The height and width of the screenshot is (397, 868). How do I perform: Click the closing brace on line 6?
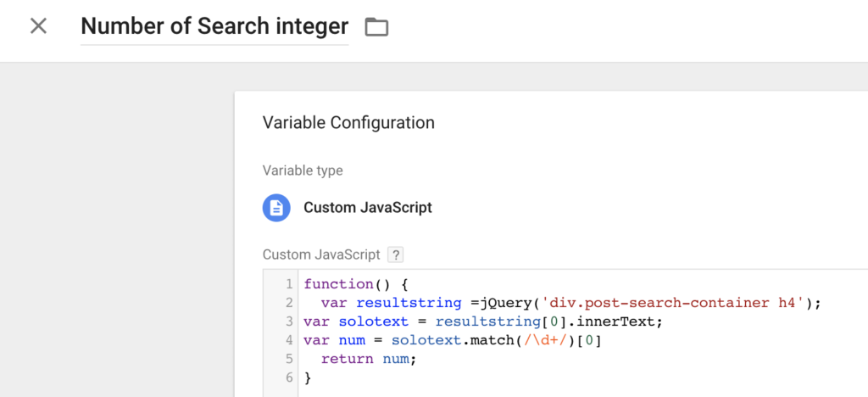[x=309, y=378]
